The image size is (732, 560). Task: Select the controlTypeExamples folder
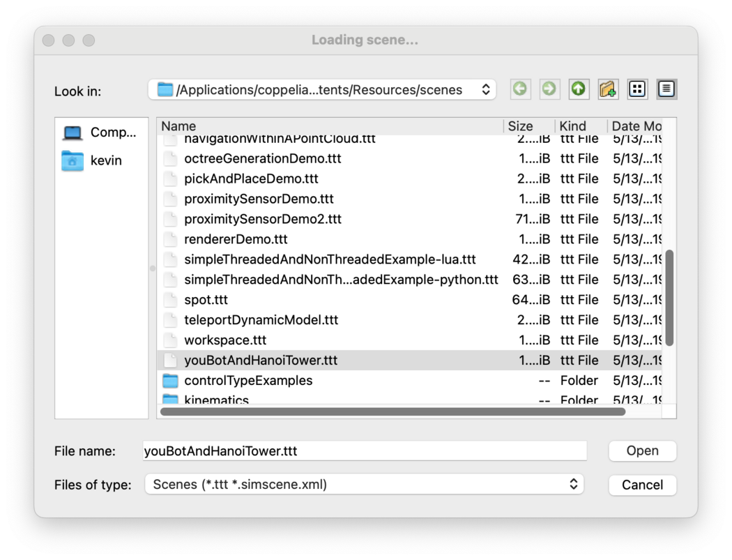pos(247,381)
